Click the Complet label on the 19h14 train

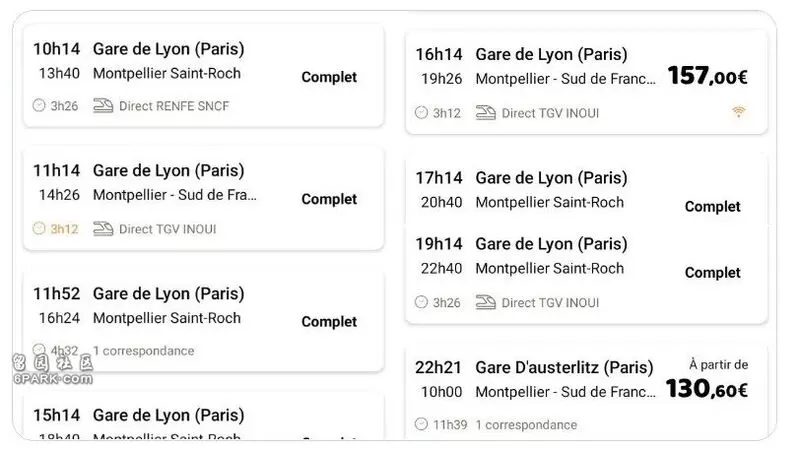712,273
